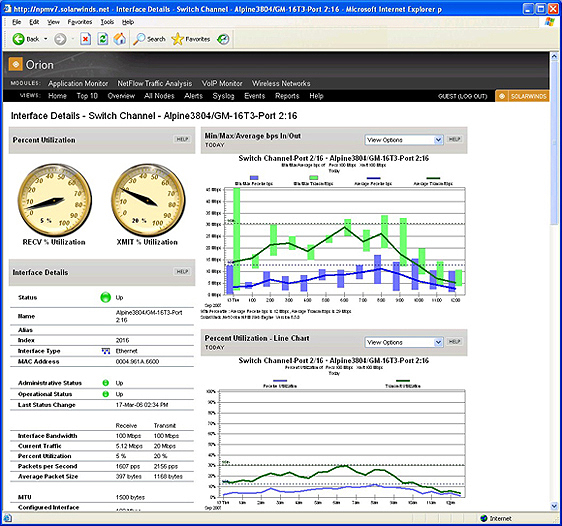562x526 pixels.
Task: Click the vertical scrollbar up arrow
Action: tap(554, 56)
